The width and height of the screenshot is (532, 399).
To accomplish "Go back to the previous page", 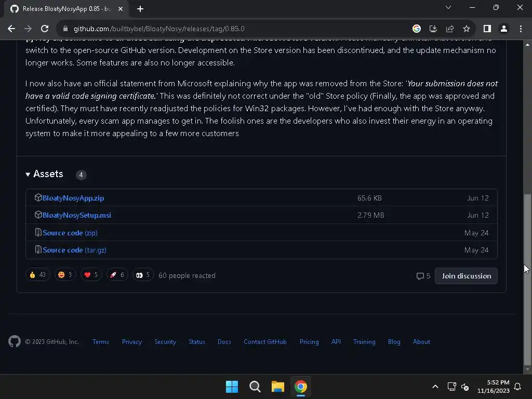I will click(11, 29).
